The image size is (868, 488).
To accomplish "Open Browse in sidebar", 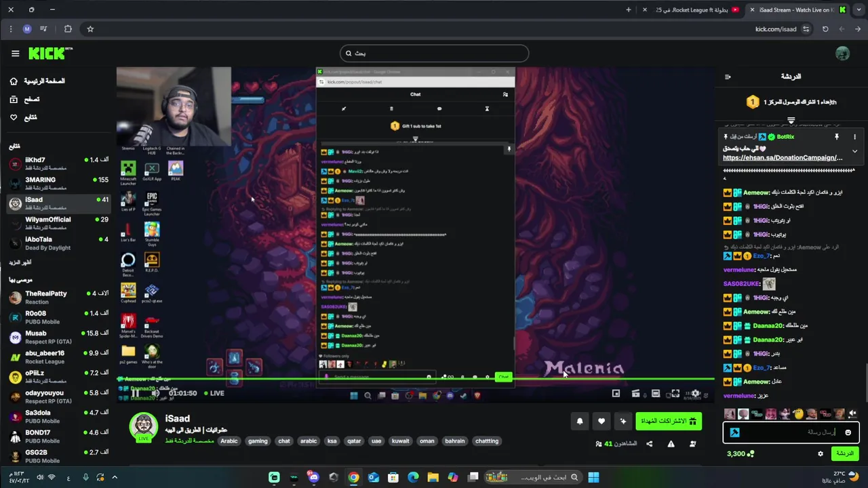I will pyautogui.click(x=25, y=100).
